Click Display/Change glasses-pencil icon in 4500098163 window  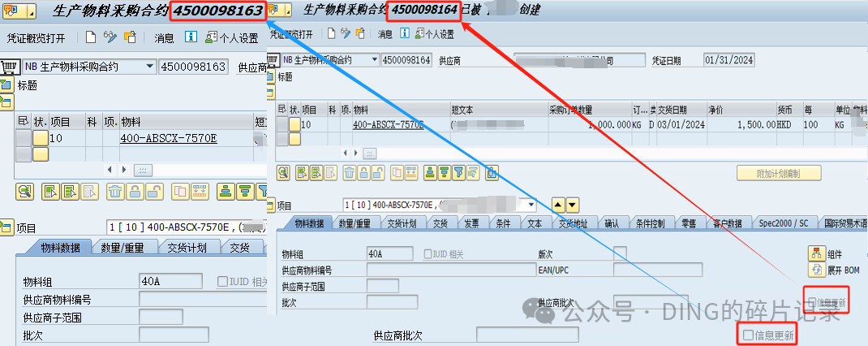110,37
